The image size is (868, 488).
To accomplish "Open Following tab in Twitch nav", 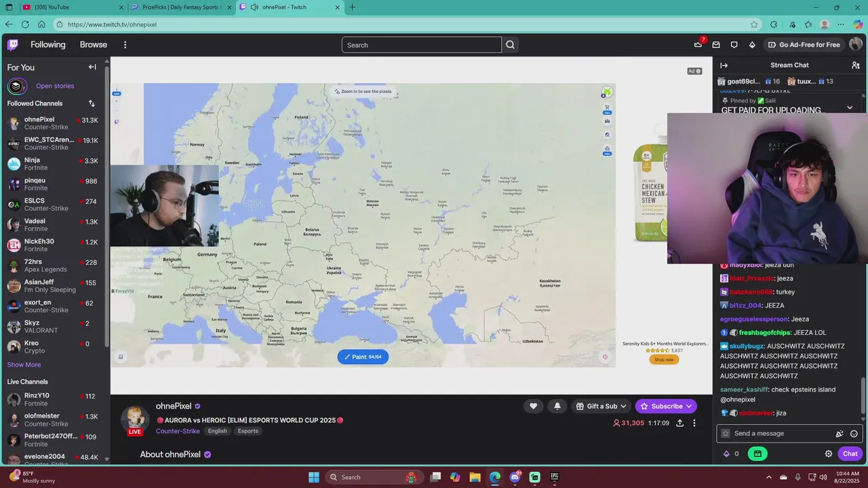I will [x=48, y=45].
